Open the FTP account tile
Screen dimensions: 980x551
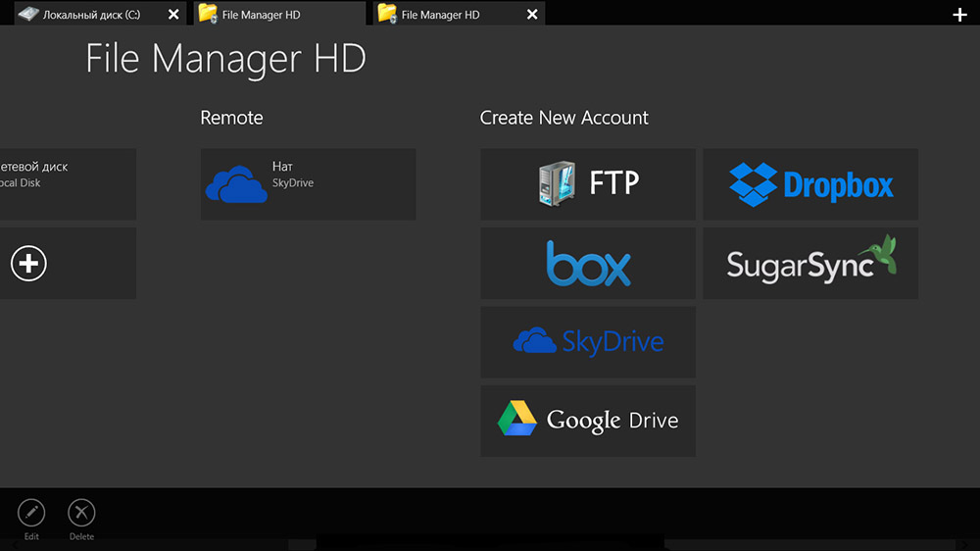coord(587,184)
